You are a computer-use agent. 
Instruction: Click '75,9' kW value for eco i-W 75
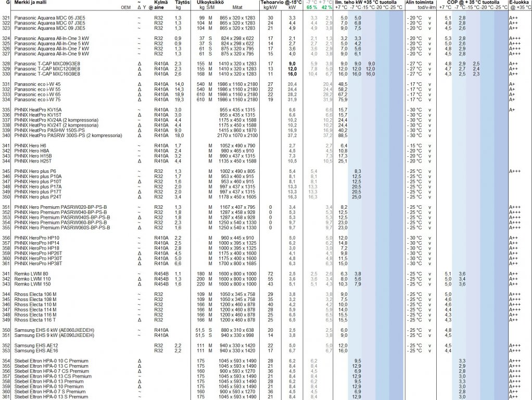click(343, 99)
